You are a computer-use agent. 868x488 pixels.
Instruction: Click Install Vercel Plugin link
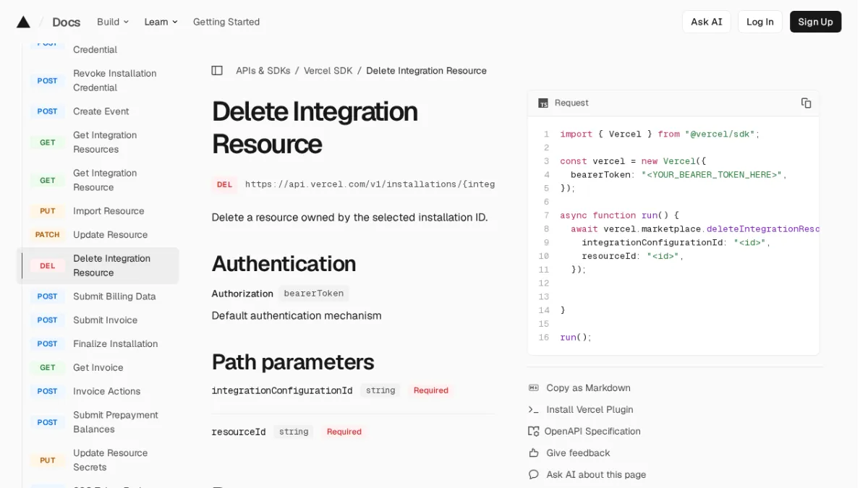[590, 409]
